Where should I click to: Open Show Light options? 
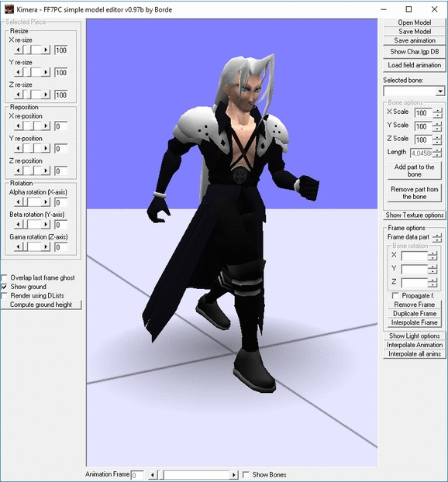tap(414, 336)
